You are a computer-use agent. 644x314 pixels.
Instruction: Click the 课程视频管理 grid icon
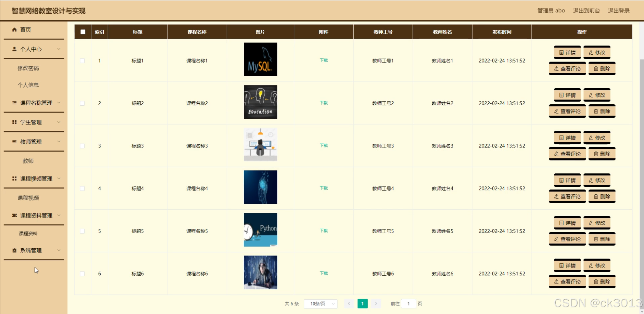14,179
